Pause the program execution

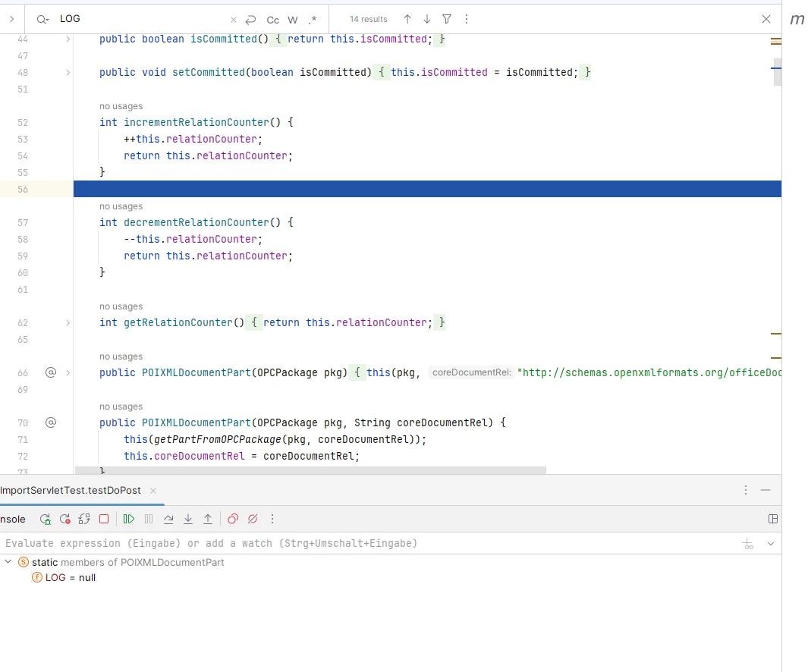(x=149, y=520)
